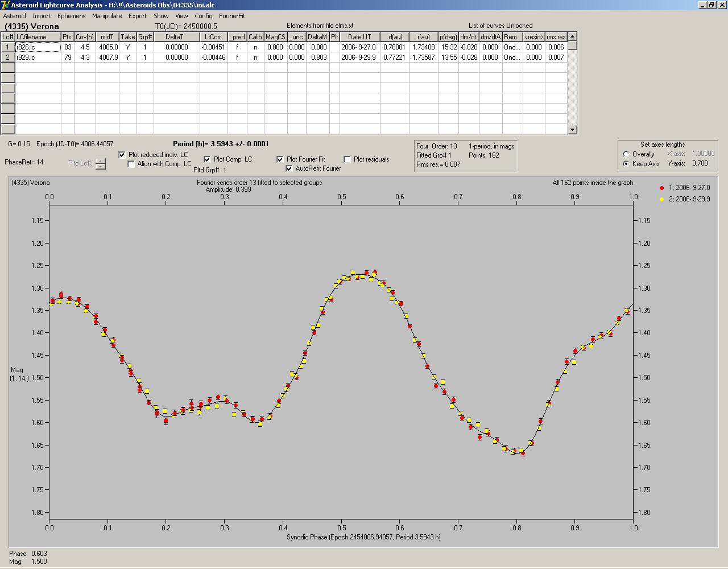Click yellow legend marker for 2006- 9-29.9
Screen dimensions: 728x569
[x=661, y=199]
